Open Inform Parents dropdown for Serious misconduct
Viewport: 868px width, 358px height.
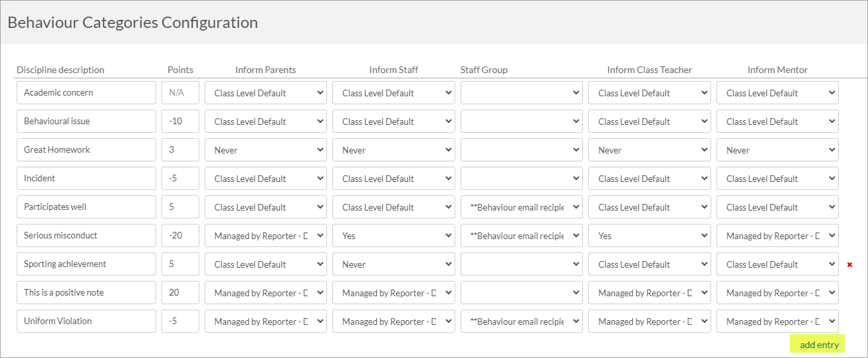(266, 236)
